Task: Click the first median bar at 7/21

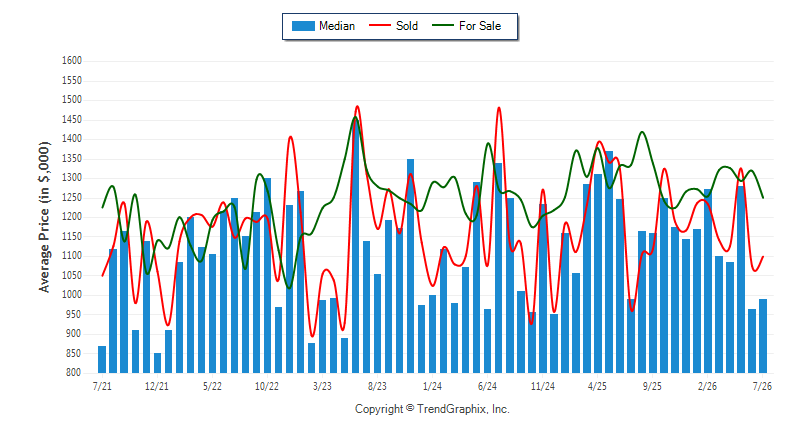Action: click(x=102, y=360)
